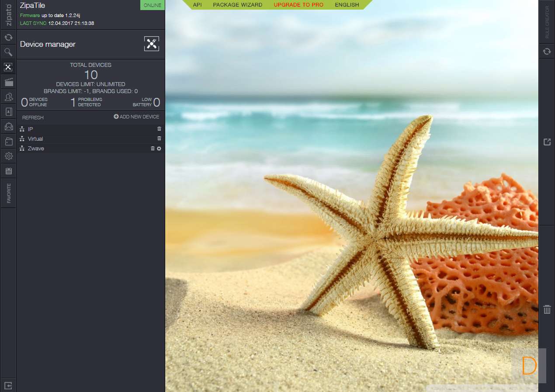Delete the IP network with trash icon
Viewport: 555px width, 392px height.
tap(159, 129)
